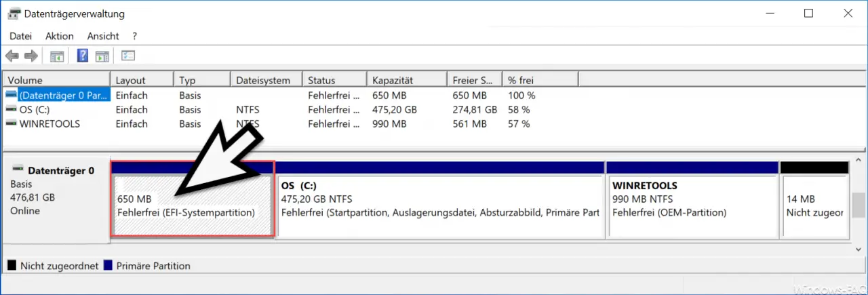Click the Back arrow toolbar icon
Viewport: 868px width, 295px height.
[x=12, y=56]
